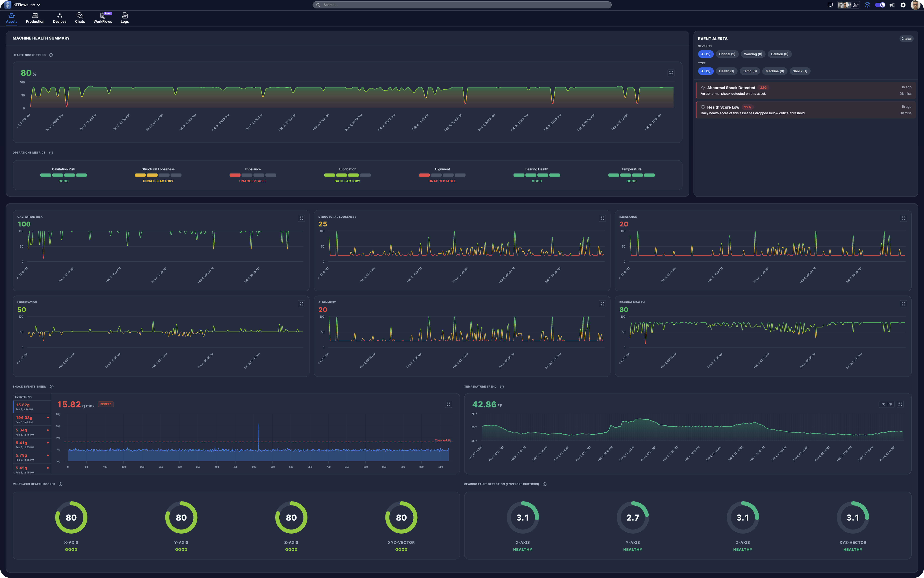This screenshot has height=578, width=924.
Task: Filter alerts by Critical severity
Action: click(727, 54)
